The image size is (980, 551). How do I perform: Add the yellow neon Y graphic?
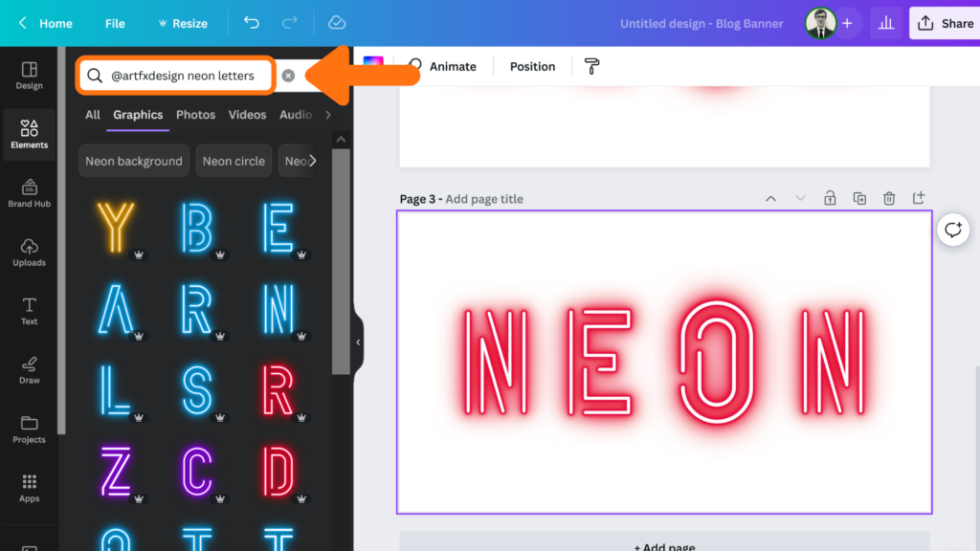point(117,228)
